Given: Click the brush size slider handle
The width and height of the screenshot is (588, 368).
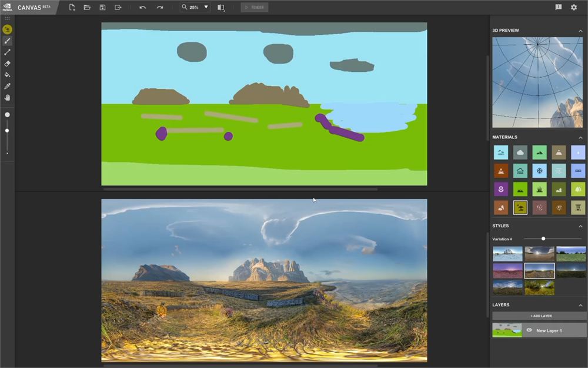Looking at the screenshot, I should click(x=7, y=131).
